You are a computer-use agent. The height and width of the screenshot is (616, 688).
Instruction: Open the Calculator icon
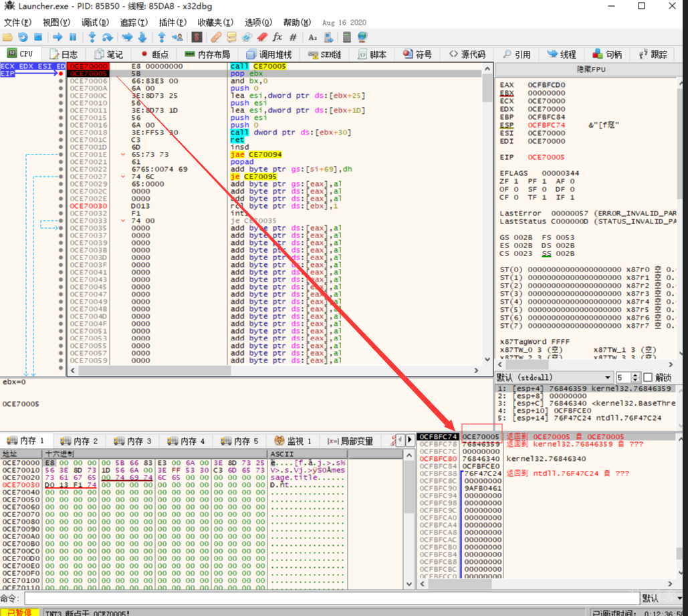tap(346, 37)
